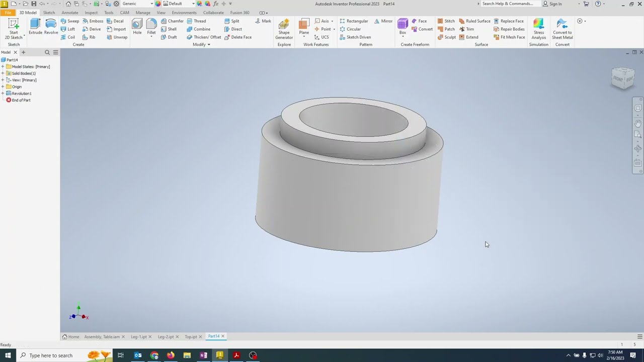This screenshot has width=644, height=362.
Task: Click the Rib tool
Action: (89, 37)
